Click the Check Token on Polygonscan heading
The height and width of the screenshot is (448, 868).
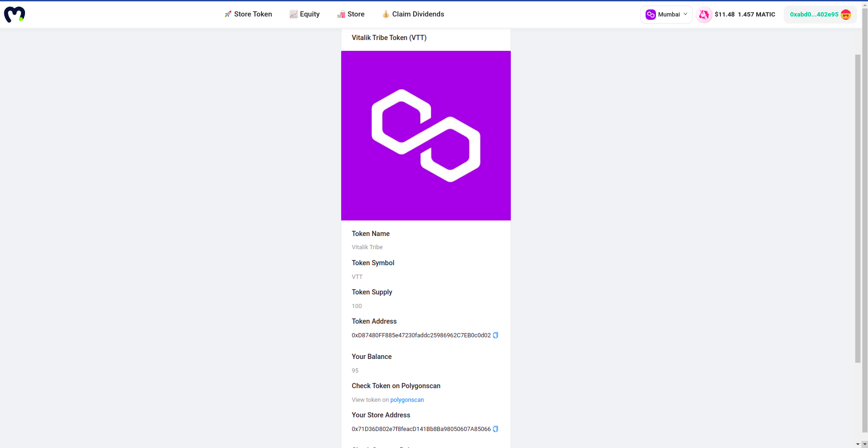396,386
